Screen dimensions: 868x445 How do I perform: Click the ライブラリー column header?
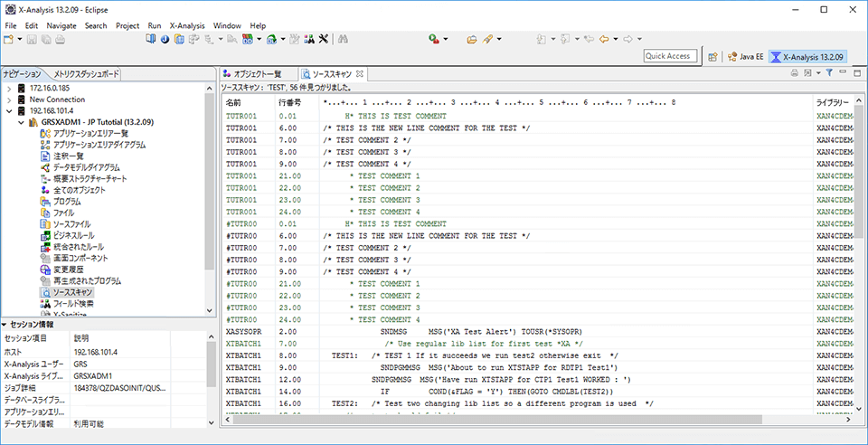point(833,103)
